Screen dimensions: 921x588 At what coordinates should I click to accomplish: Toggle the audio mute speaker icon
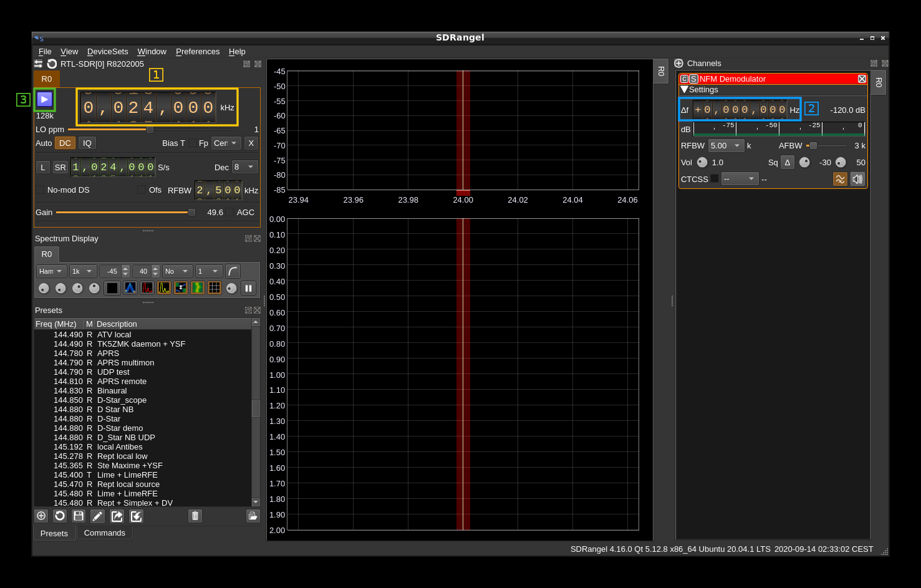(x=857, y=179)
